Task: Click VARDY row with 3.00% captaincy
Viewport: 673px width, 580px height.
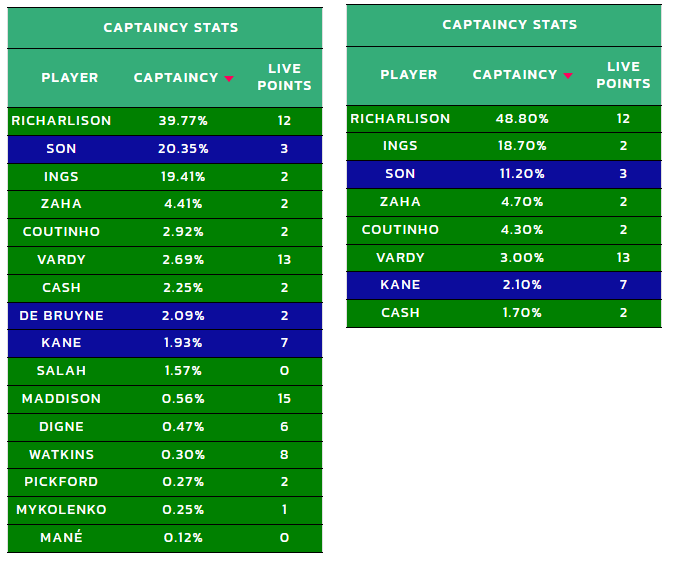Action: click(x=504, y=258)
